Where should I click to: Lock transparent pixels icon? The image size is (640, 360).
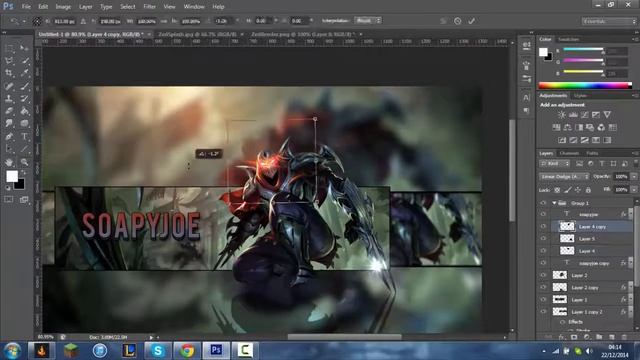tap(557, 190)
